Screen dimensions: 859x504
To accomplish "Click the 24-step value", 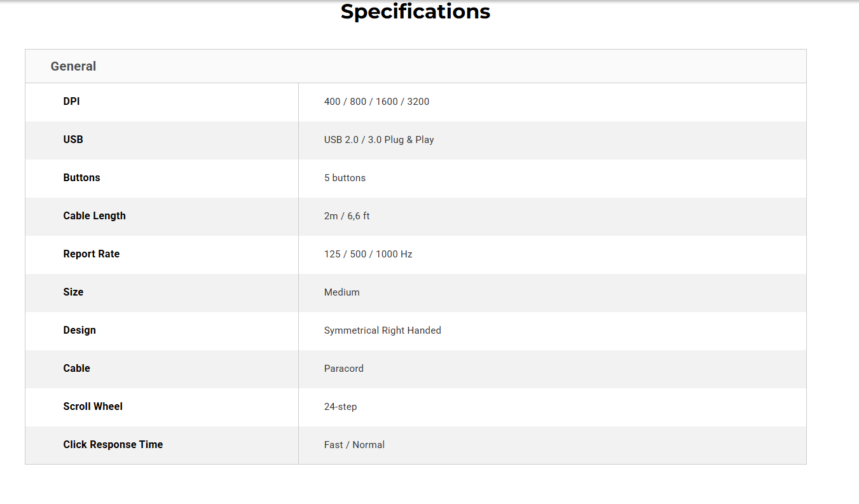I will point(340,407).
